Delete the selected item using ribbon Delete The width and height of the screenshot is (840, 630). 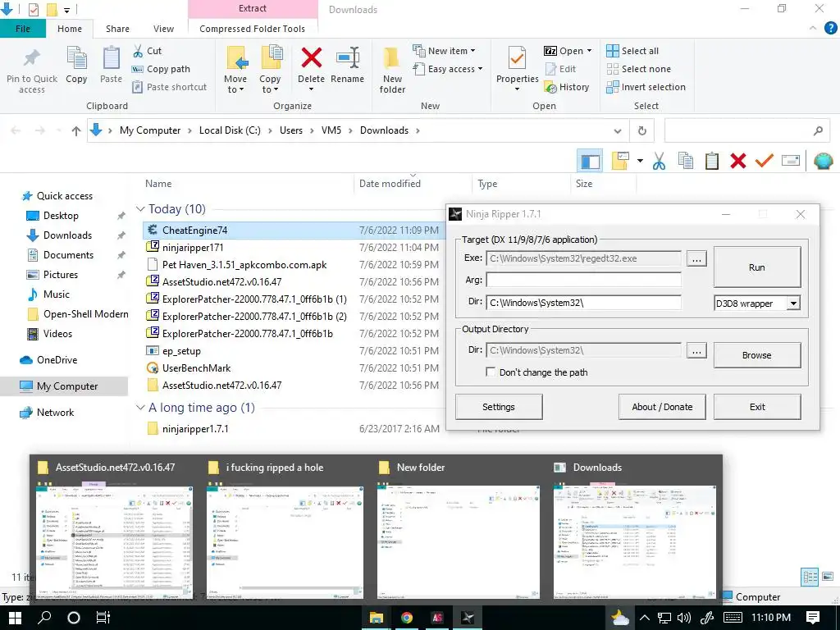point(311,58)
